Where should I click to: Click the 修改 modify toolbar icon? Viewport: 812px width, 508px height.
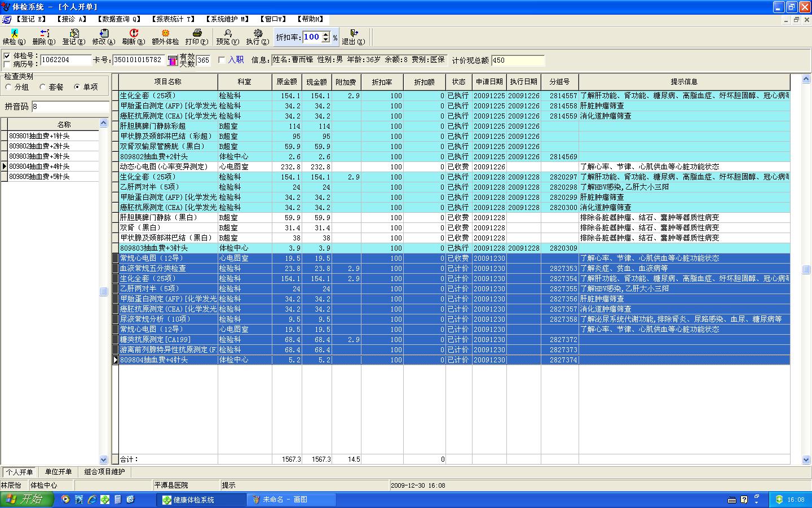pyautogui.click(x=104, y=33)
